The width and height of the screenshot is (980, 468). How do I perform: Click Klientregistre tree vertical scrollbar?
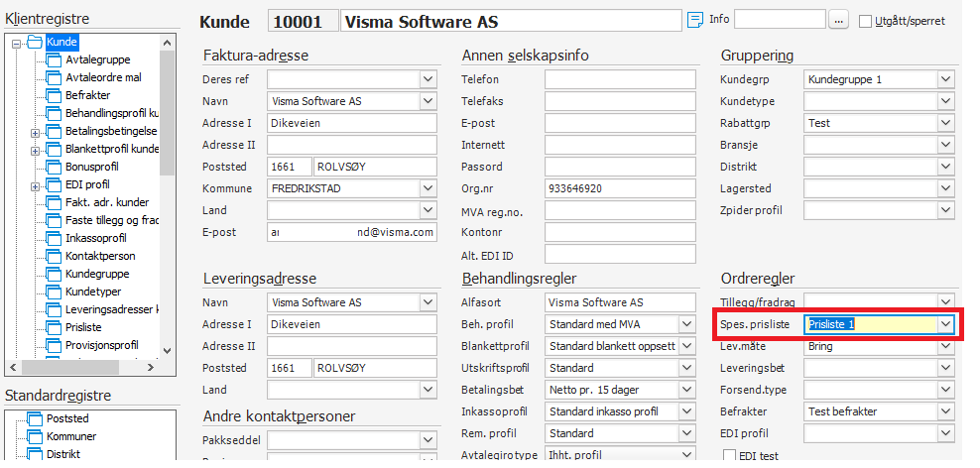[x=167, y=112]
